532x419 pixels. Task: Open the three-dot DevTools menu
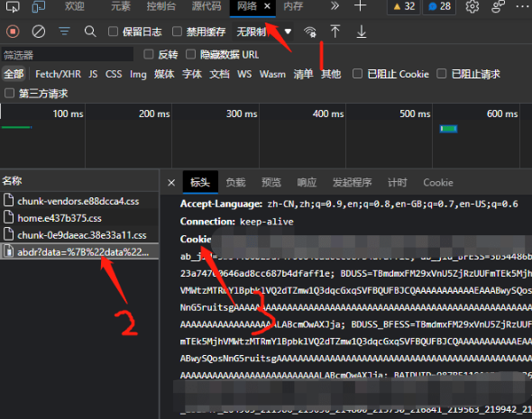[x=522, y=6]
